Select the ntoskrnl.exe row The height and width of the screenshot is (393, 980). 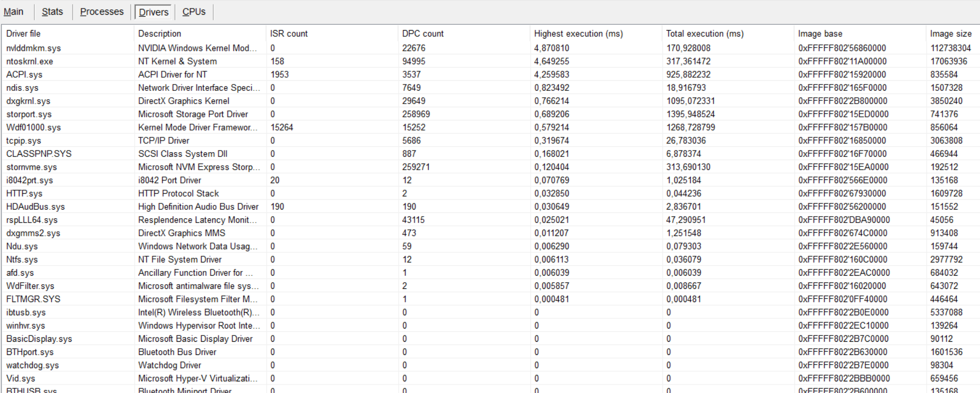pos(30,61)
